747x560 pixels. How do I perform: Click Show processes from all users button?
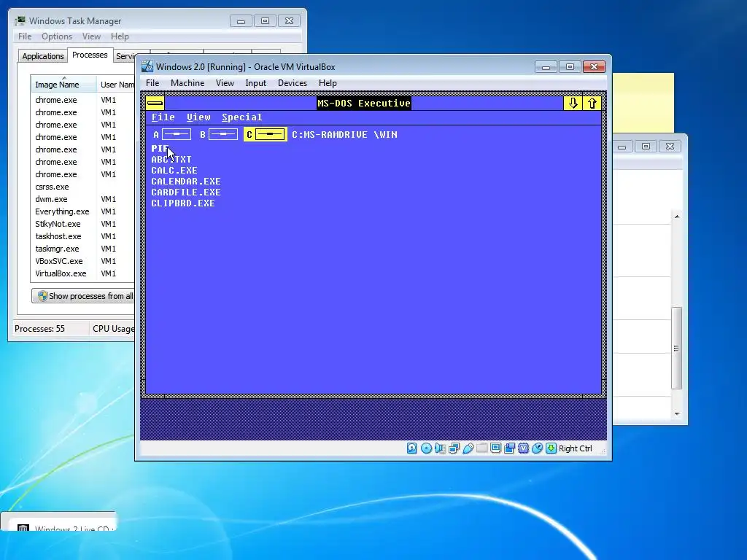tap(85, 296)
